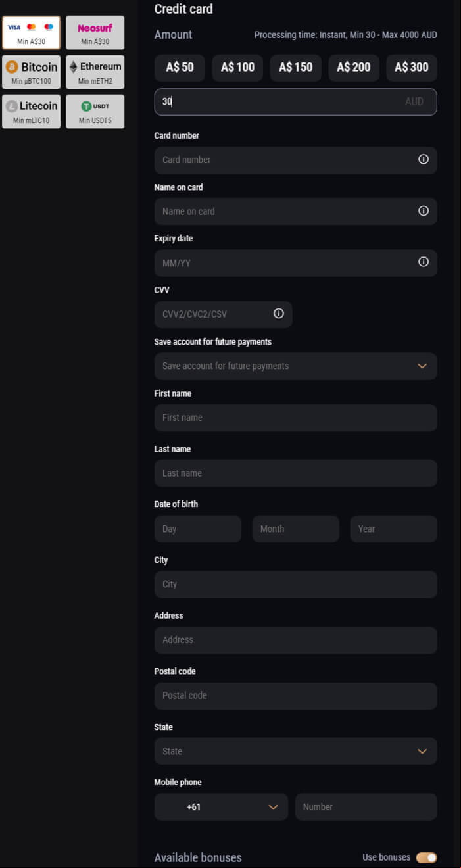Select the Bitcoin payment option
This screenshot has height=868, width=461.
(31, 72)
